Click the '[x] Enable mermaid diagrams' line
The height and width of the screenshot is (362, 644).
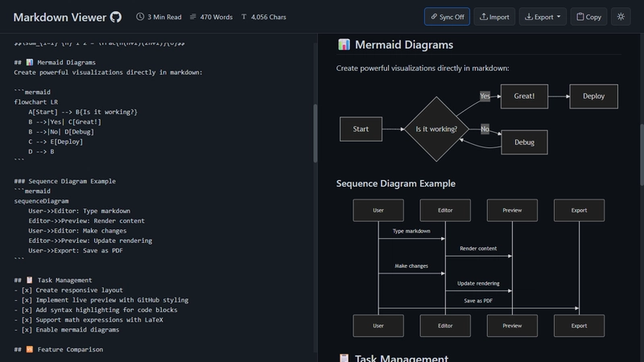(67, 330)
